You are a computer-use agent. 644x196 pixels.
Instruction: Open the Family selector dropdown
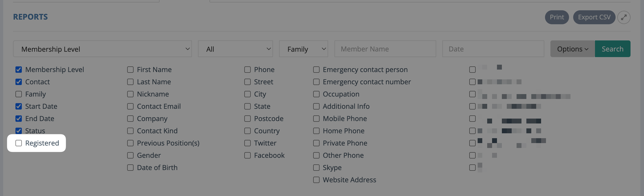click(x=303, y=49)
